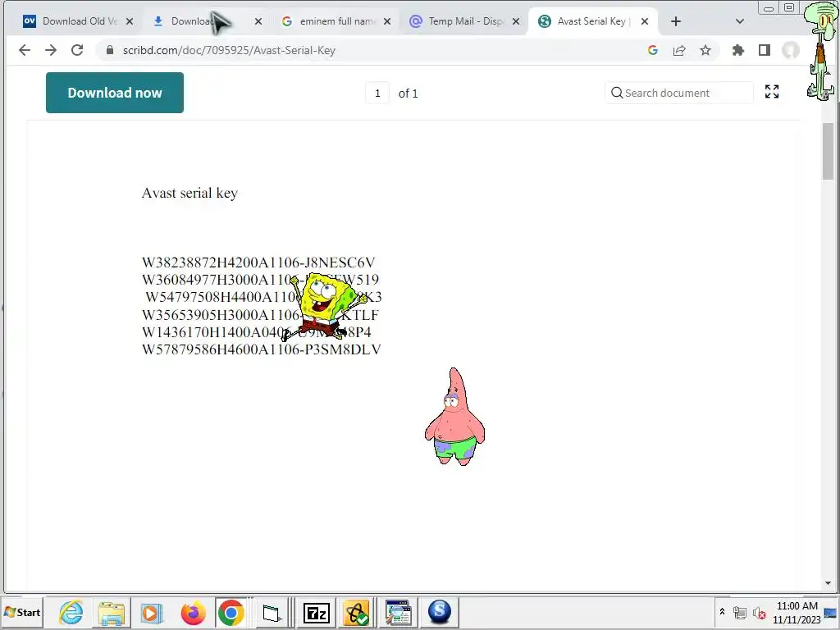This screenshot has width=840, height=630.
Task: Click the Google icon in the address bar
Action: tap(652, 50)
